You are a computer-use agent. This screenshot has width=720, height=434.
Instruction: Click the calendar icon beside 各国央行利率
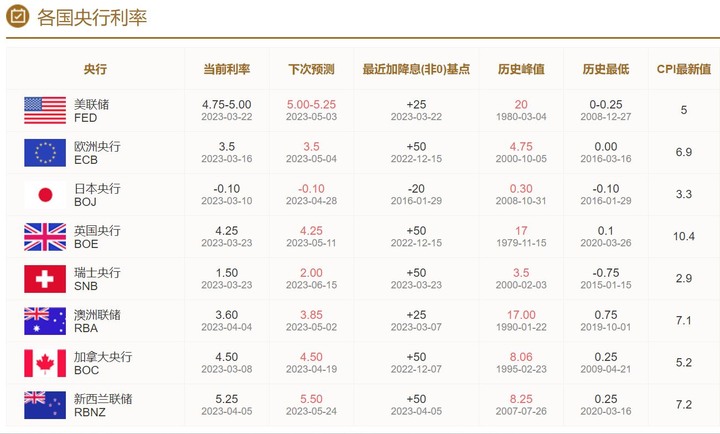[x=17, y=16]
